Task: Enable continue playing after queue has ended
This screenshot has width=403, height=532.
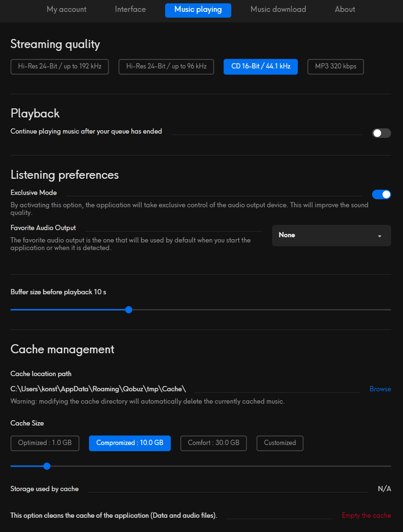Action: point(381,133)
